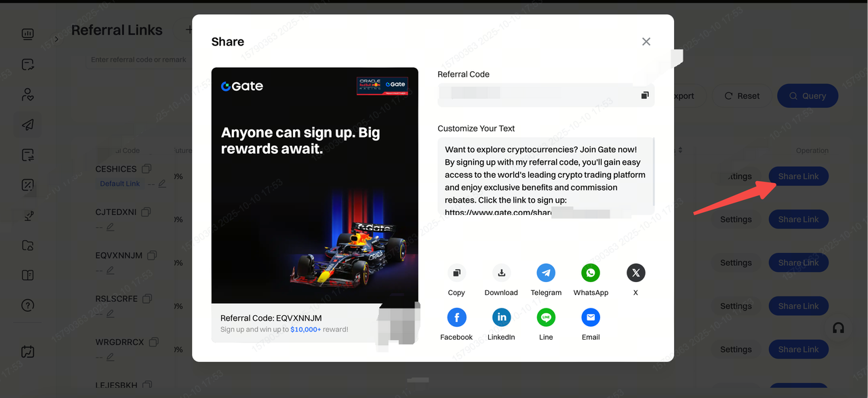
Task: Copy the CESHICES referral code
Action: (146, 169)
